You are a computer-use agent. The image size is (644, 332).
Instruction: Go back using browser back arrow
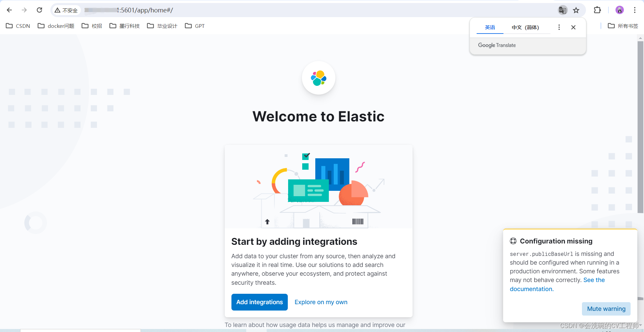9,10
